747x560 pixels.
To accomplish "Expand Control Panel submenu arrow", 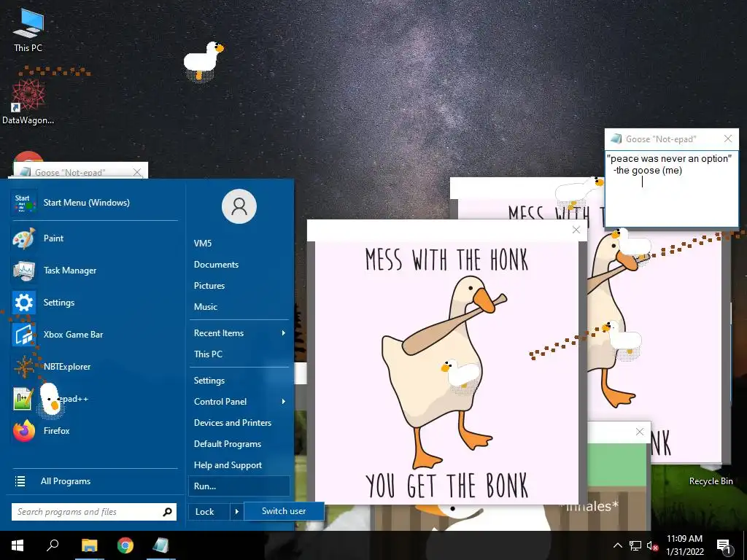I will (284, 402).
